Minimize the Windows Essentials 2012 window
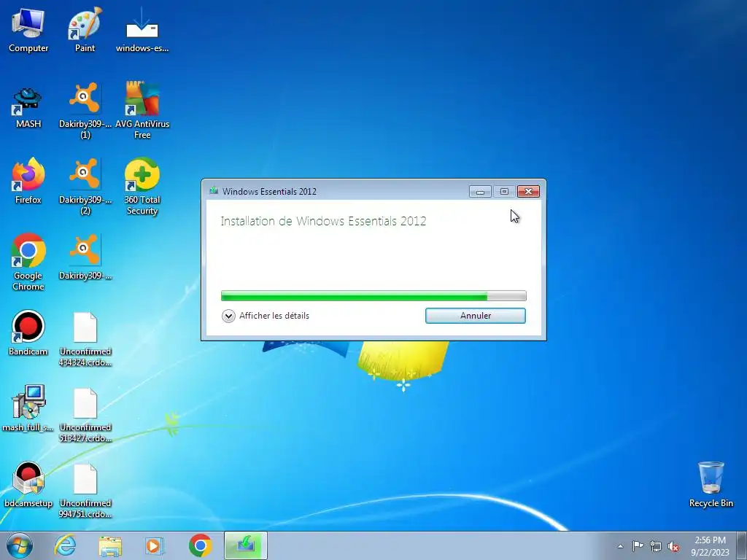The height and width of the screenshot is (560, 747). 480,192
